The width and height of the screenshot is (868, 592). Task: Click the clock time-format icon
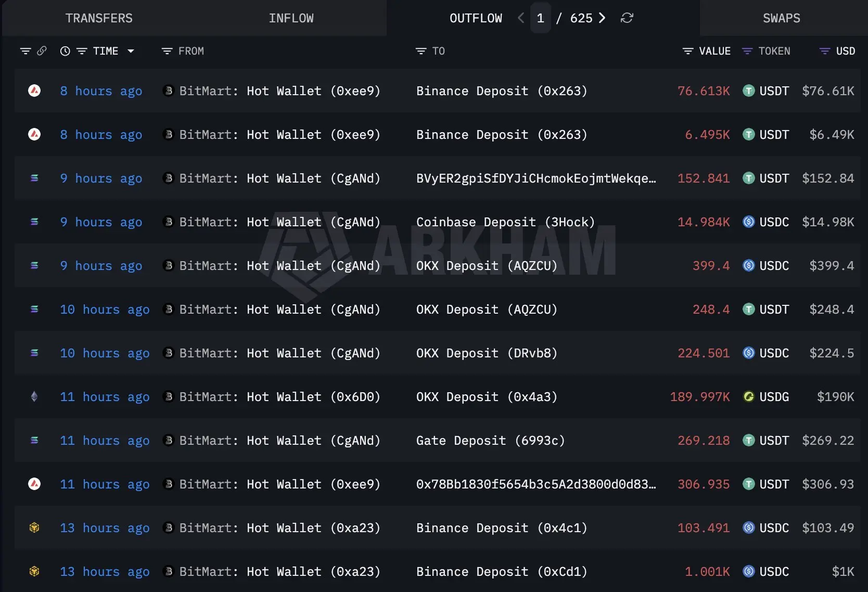click(65, 51)
